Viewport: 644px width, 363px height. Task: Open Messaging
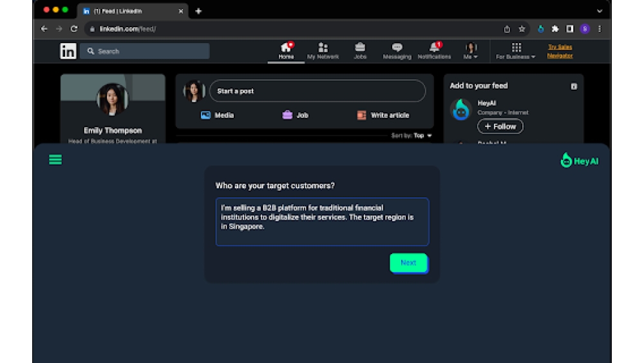397,51
